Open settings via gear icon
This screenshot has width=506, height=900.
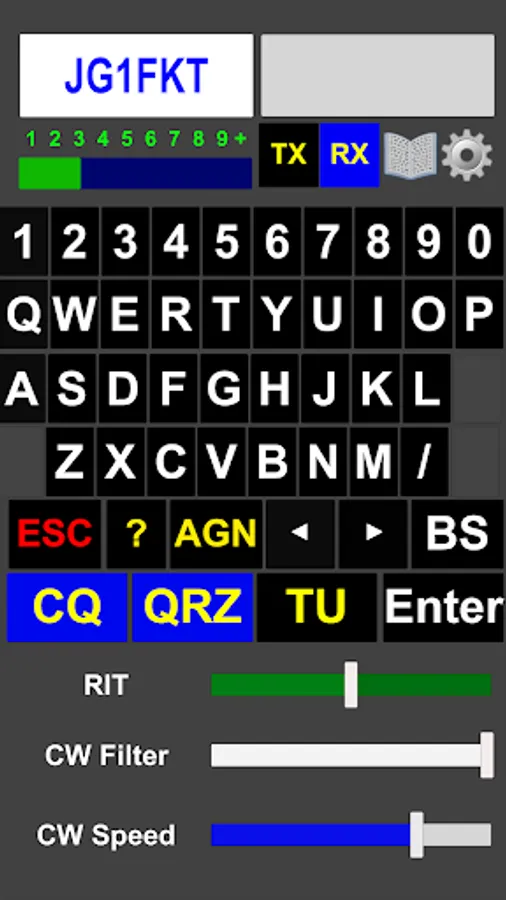click(466, 156)
